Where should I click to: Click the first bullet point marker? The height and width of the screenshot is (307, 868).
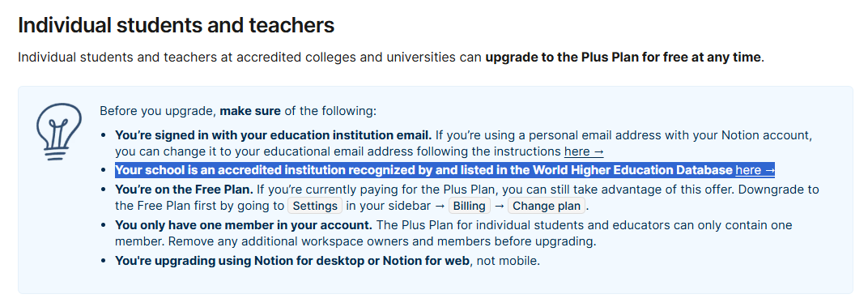pyautogui.click(x=104, y=135)
